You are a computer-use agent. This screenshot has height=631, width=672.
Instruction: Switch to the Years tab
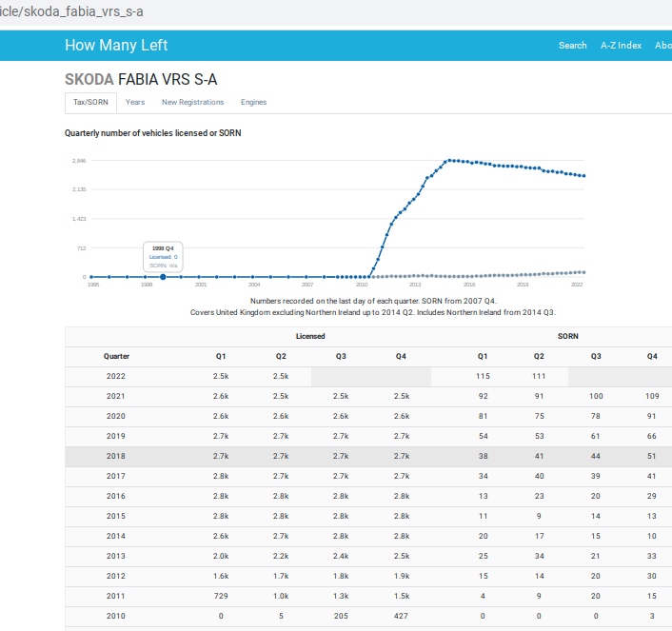(x=135, y=102)
